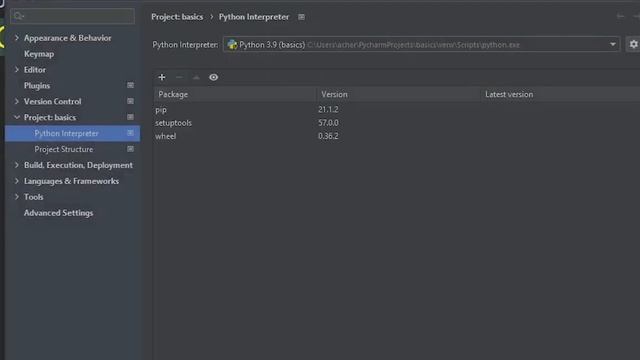Screen dimensions: 640x360
Task: Open the Tools settings category
Action: (33, 197)
